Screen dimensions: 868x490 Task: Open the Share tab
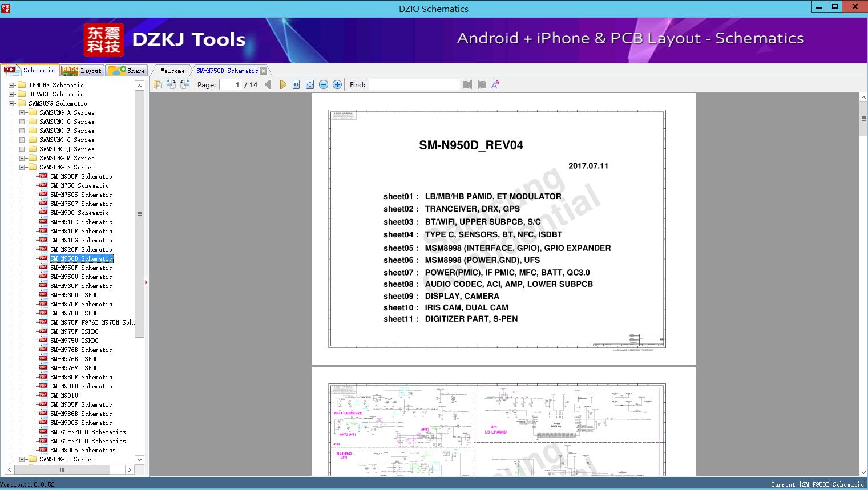click(x=127, y=70)
